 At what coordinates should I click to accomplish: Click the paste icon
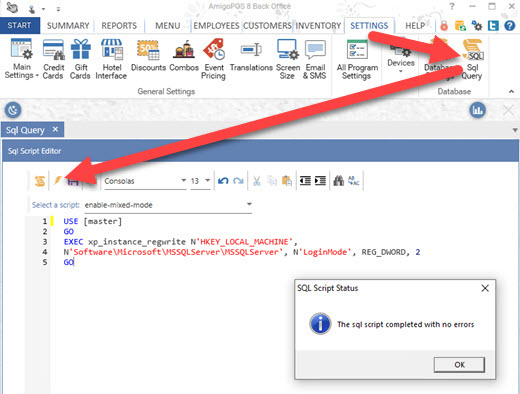pyautogui.click(x=287, y=181)
